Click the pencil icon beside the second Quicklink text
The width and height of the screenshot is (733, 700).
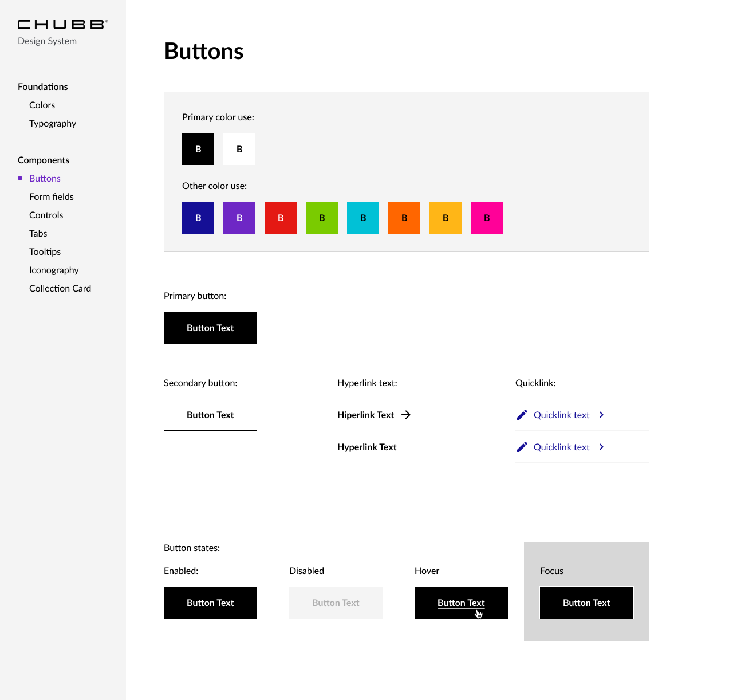pyautogui.click(x=522, y=447)
